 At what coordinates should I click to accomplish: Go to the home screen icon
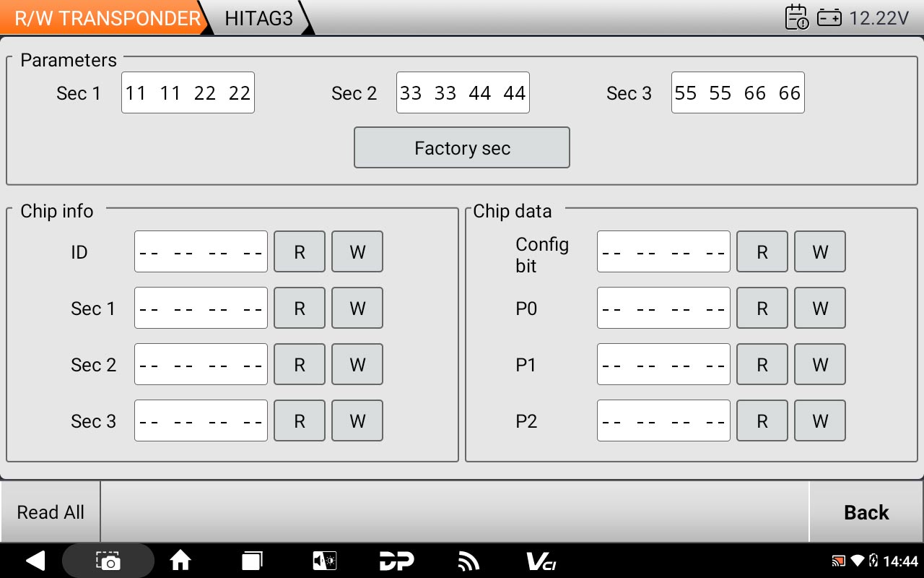point(180,561)
